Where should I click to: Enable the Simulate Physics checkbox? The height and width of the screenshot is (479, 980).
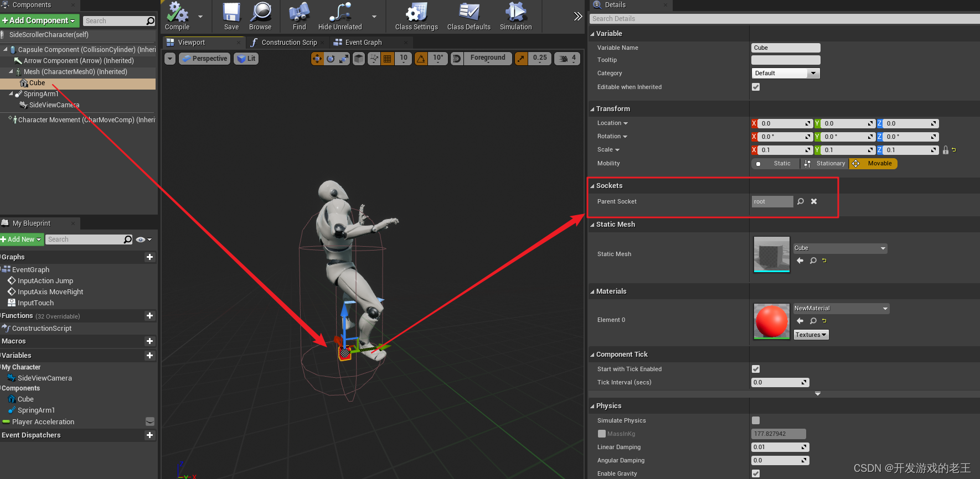(x=756, y=420)
